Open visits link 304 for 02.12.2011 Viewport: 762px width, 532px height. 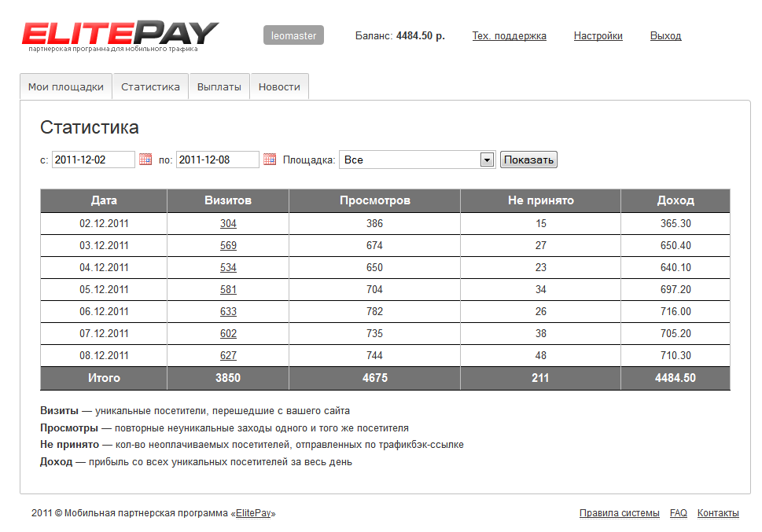pyautogui.click(x=228, y=224)
